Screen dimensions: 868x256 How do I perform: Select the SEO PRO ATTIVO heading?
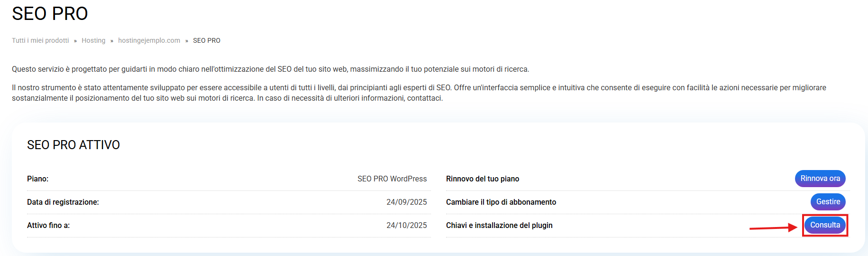(x=73, y=145)
